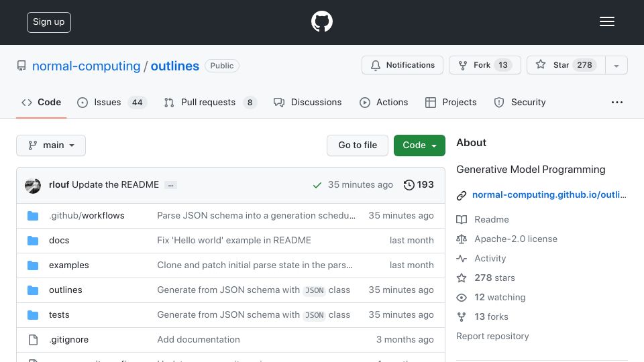Click the file icon for .gitignore

click(x=33, y=340)
